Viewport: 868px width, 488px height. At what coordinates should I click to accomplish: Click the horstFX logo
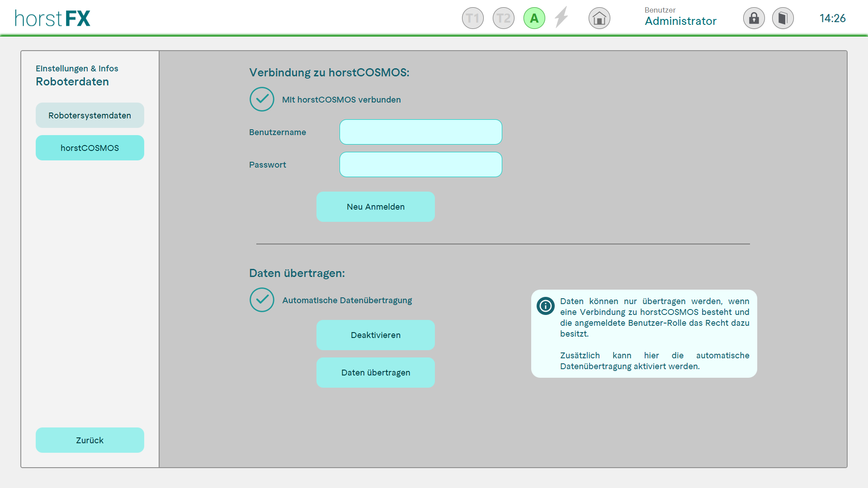point(52,19)
